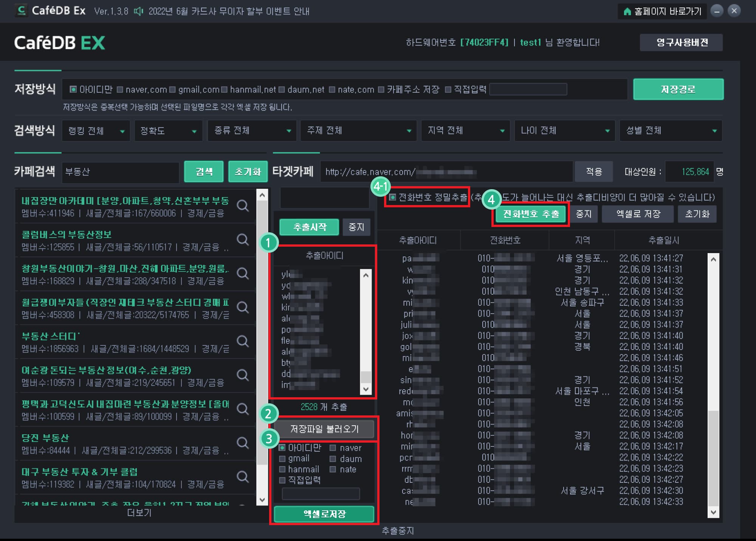Enable hanmail.net save format checkbox
Screen dimensions: 756x541
tap(224, 90)
